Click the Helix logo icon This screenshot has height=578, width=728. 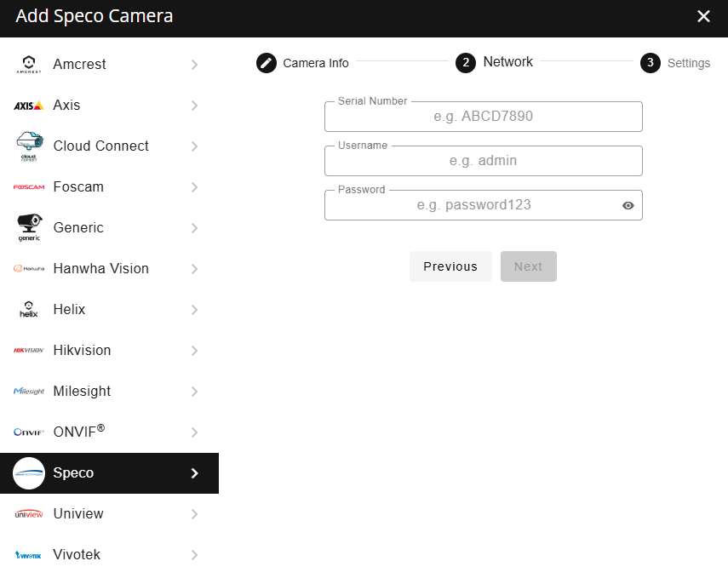(29, 309)
